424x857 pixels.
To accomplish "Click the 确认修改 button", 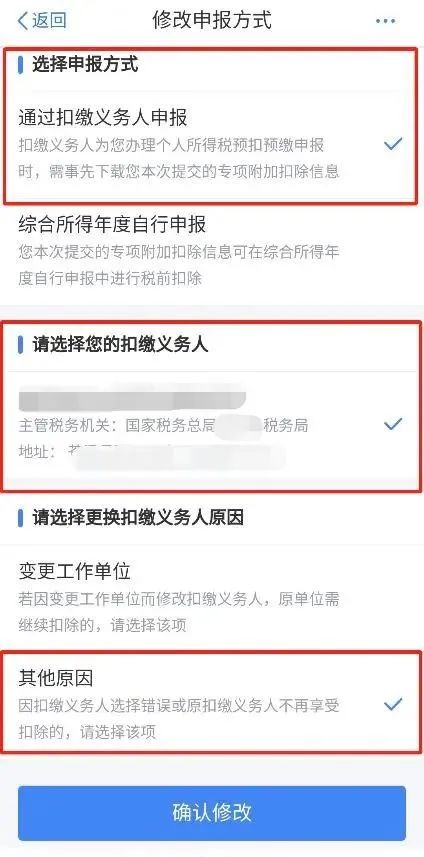I will tap(212, 813).
